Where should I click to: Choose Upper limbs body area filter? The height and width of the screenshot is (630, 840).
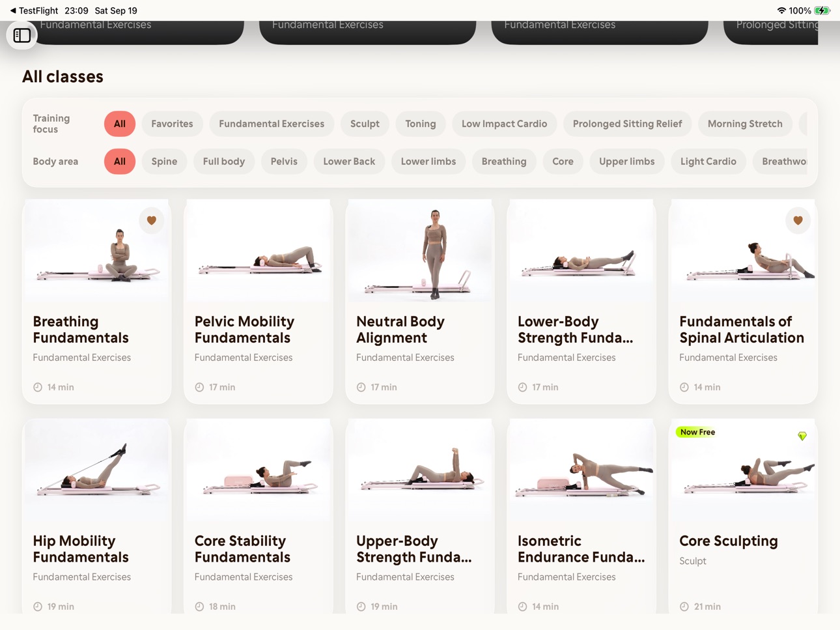[x=627, y=162]
